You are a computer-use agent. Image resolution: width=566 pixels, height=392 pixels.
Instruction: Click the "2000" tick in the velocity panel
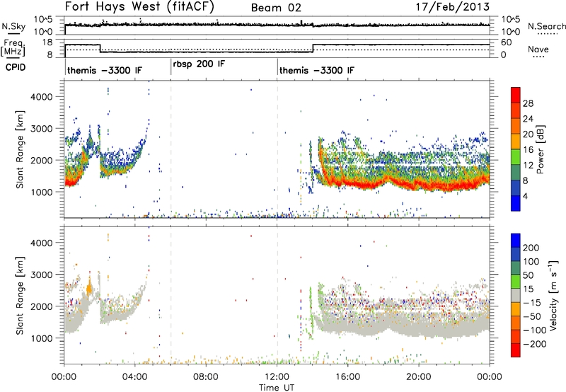[x=41, y=306]
